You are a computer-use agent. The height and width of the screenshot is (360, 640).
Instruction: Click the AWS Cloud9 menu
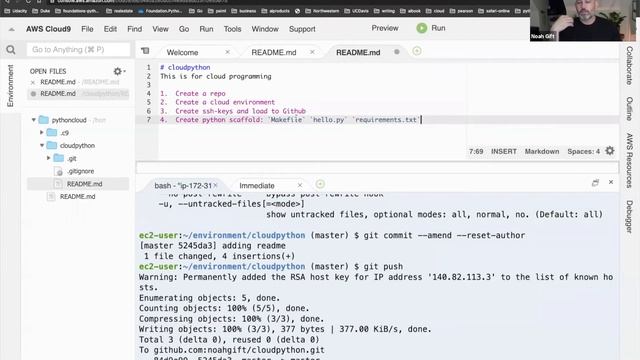[48, 29]
